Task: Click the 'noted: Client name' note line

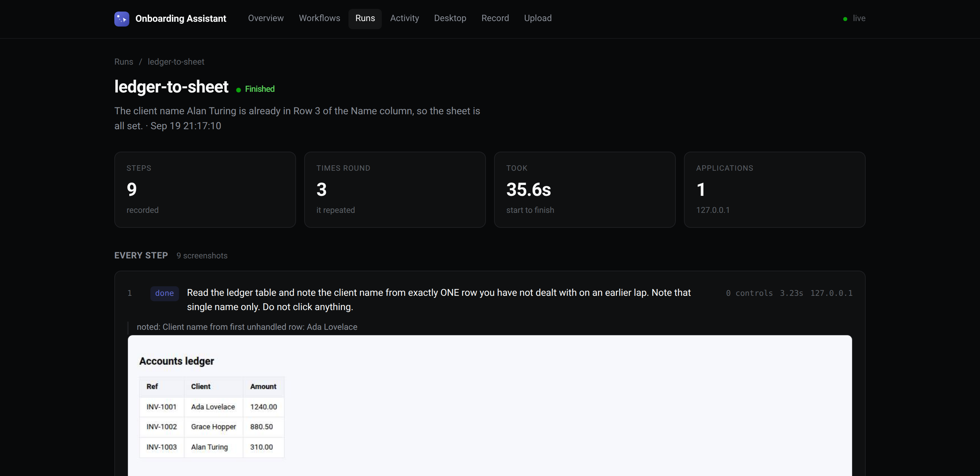Action: pyautogui.click(x=247, y=327)
